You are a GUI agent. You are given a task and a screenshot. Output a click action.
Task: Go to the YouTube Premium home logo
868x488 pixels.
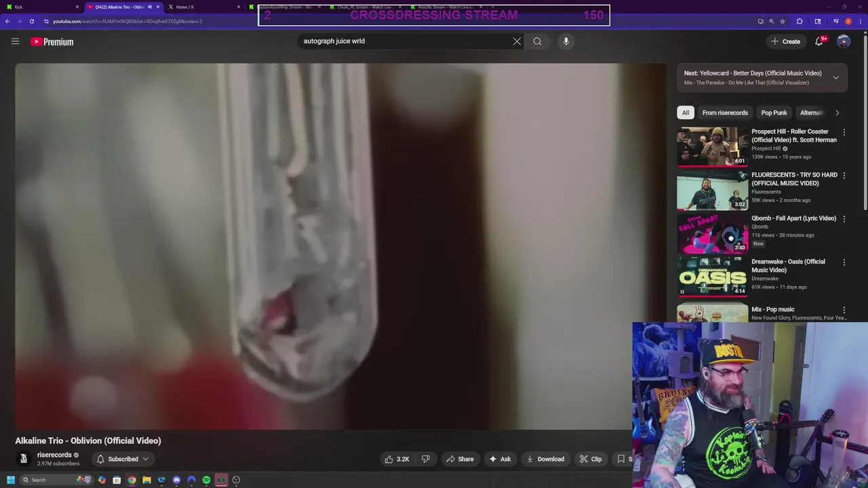click(x=52, y=42)
